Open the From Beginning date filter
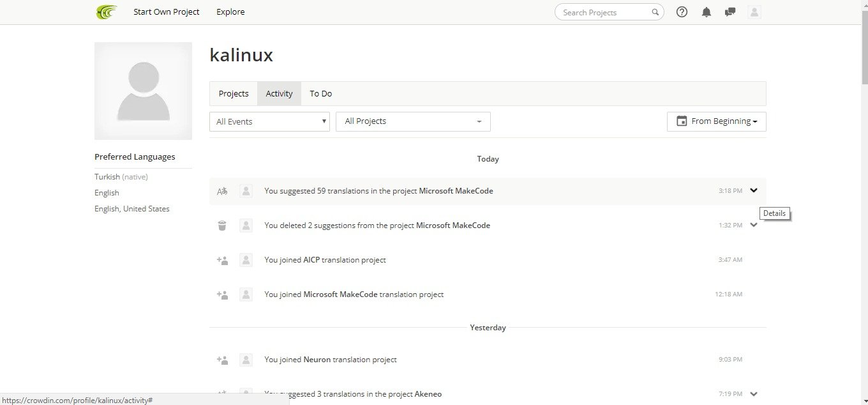 [x=717, y=121]
